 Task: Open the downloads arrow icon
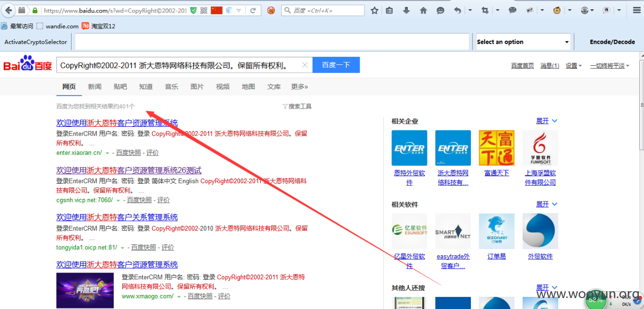(406, 10)
